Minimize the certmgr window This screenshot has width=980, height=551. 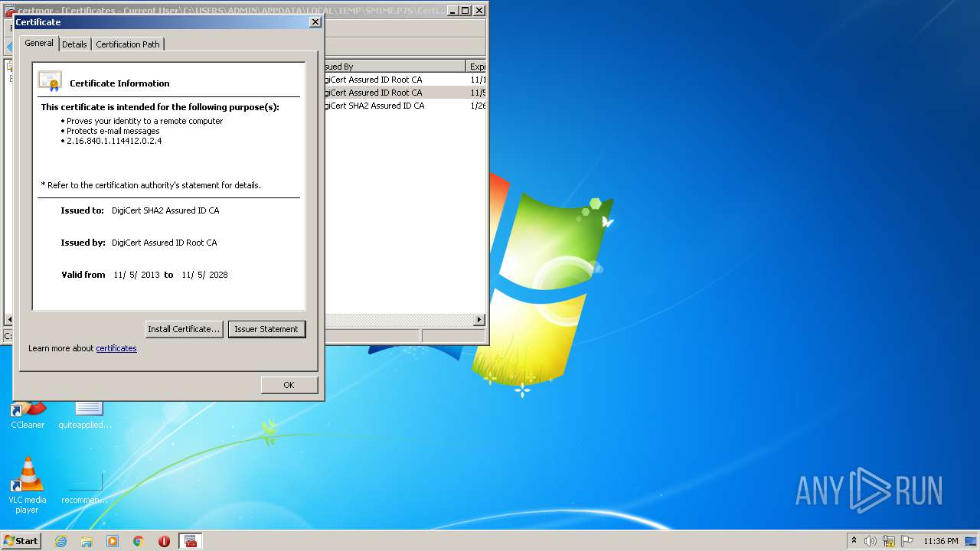pos(452,11)
